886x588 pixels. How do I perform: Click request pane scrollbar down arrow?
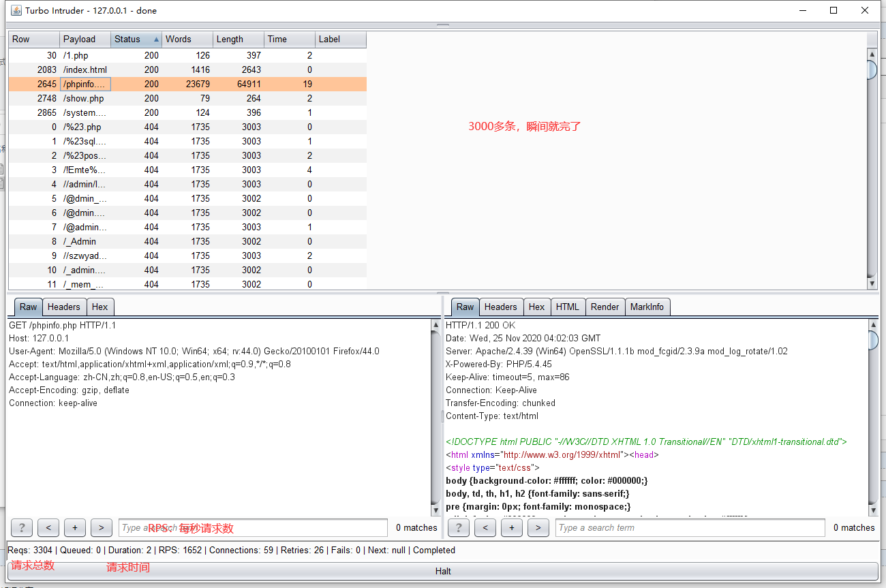pyautogui.click(x=436, y=510)
